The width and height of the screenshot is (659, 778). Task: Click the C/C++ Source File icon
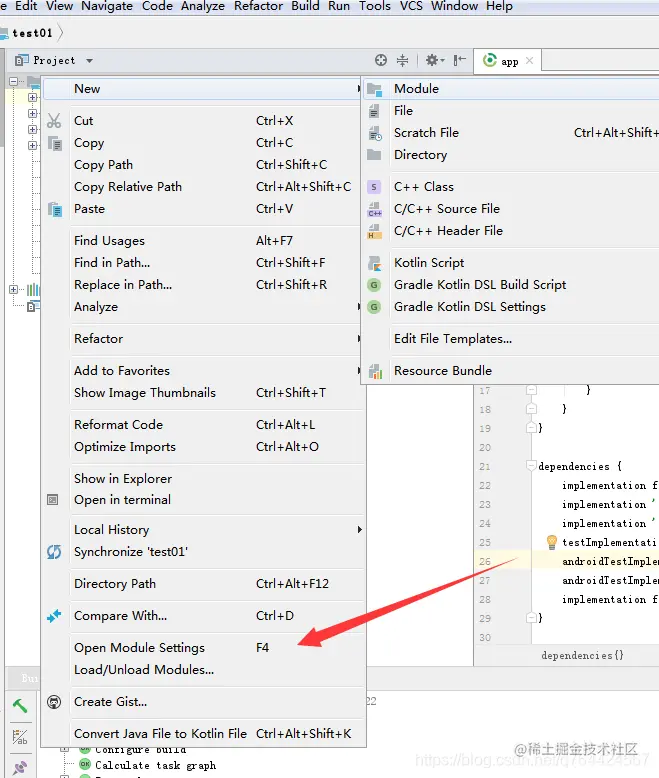375,209
